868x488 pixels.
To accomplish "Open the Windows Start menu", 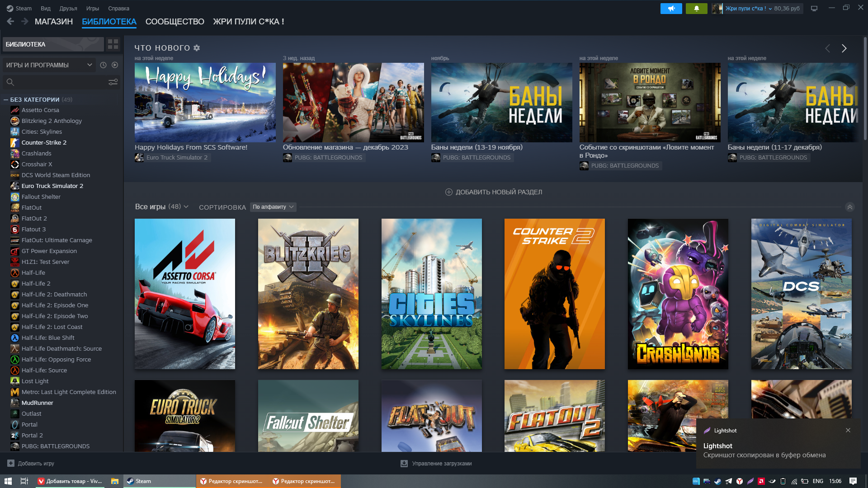I will coord(8,481).
